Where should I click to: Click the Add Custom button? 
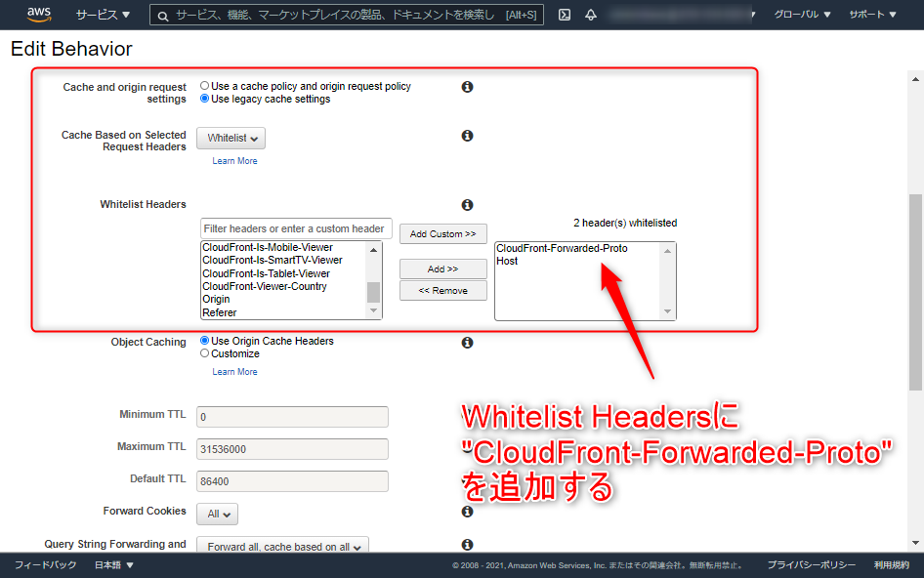click(443, 233)
